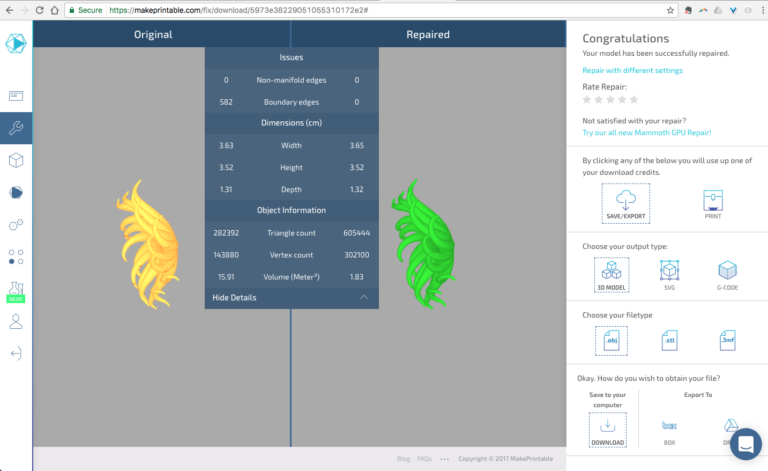The width and height of the screenshot is (768, 471).
Task: Export the file to Box
Action: pyautogui.click(x=669, y=427)
